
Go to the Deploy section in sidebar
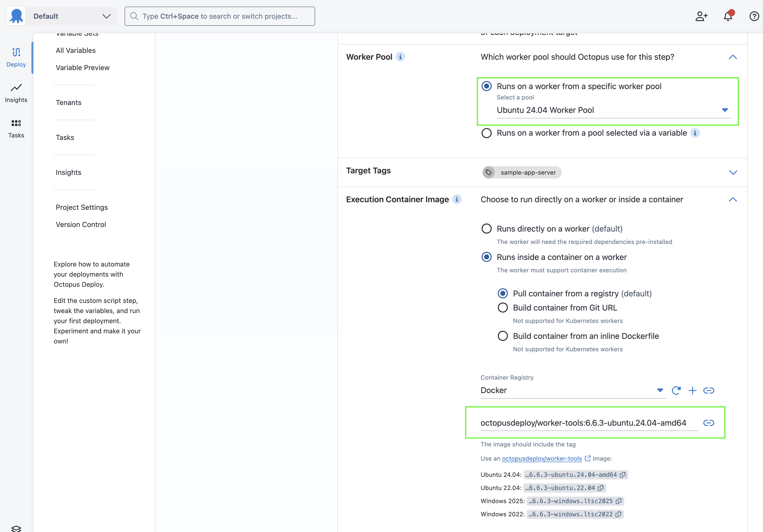16,57
